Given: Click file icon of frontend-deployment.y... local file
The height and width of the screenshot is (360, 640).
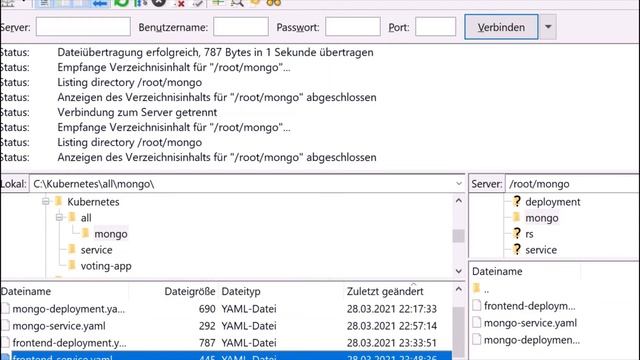Looking at the screenshot, I should pyautogui.click(x=5, y=342).
